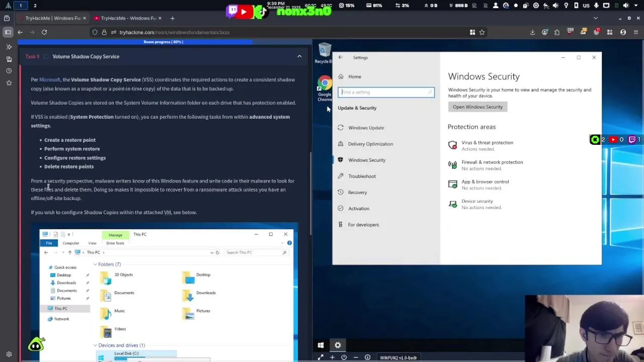Click the WINFUN2 v1.0-badr VM tab
The image size is (644, 362).
(x=397, y=357)
